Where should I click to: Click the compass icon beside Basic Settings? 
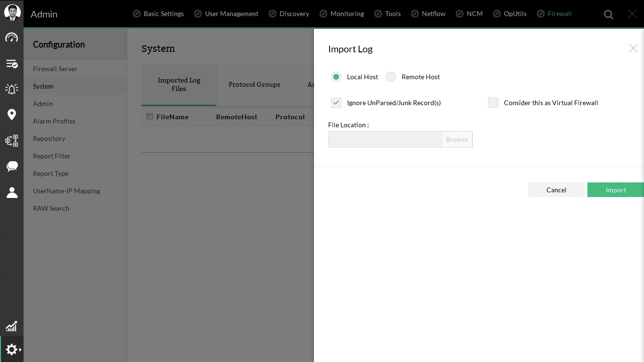point(137,14)
